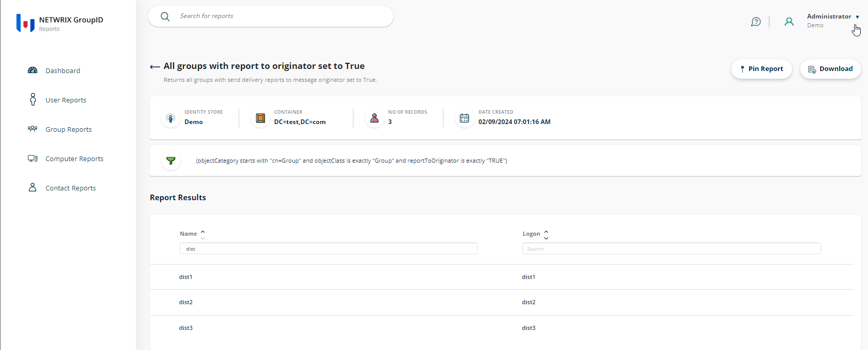The width and height of the screenshot is (868, 350).
Task: Click the user profile icon
Action: tap(789, 22)
